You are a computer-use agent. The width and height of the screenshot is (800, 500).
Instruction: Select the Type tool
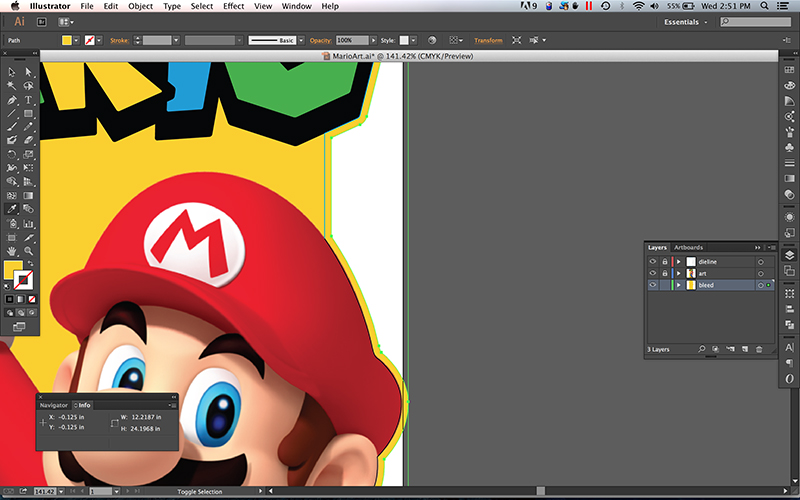[28, 99]
